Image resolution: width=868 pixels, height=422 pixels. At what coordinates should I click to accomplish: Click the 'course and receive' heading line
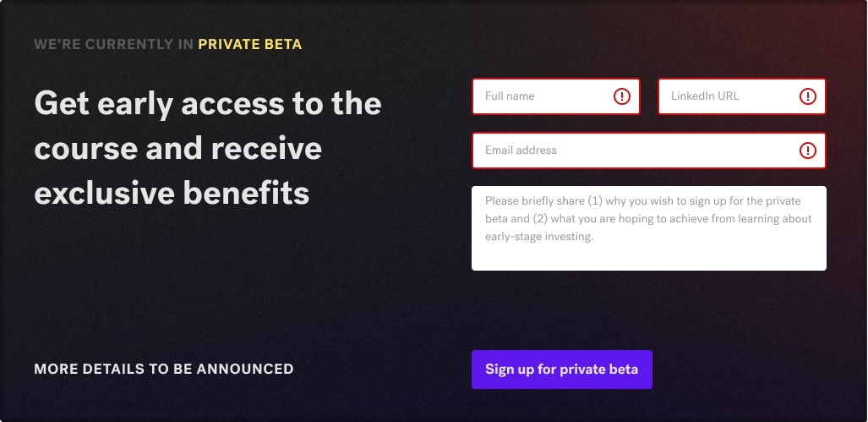point(177,149)
